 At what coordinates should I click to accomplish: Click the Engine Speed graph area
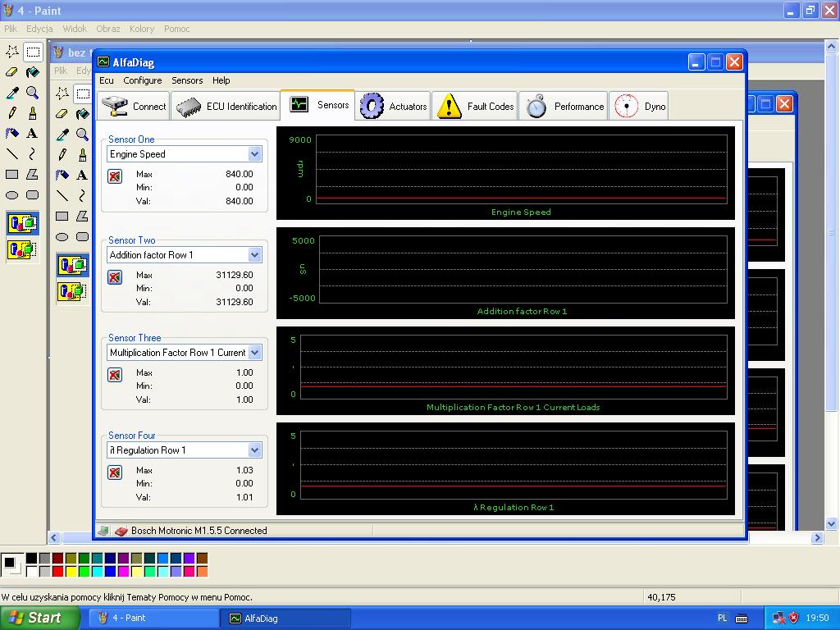point(521,168)
